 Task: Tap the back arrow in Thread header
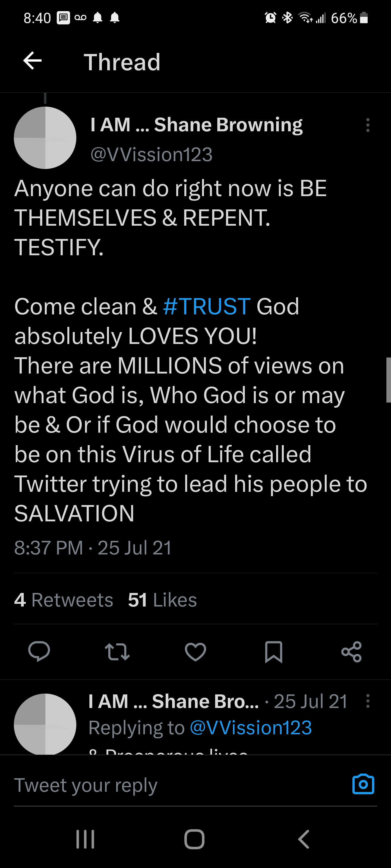[x=32, y=61]
